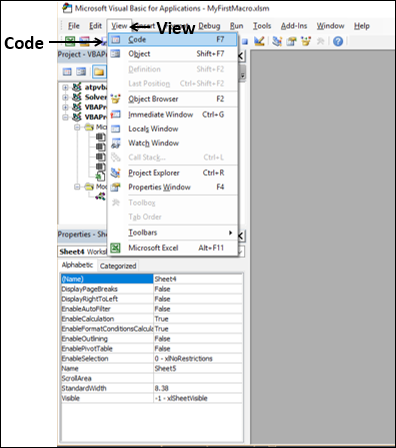Toggle Folders in the Project panel

(99, 72)
